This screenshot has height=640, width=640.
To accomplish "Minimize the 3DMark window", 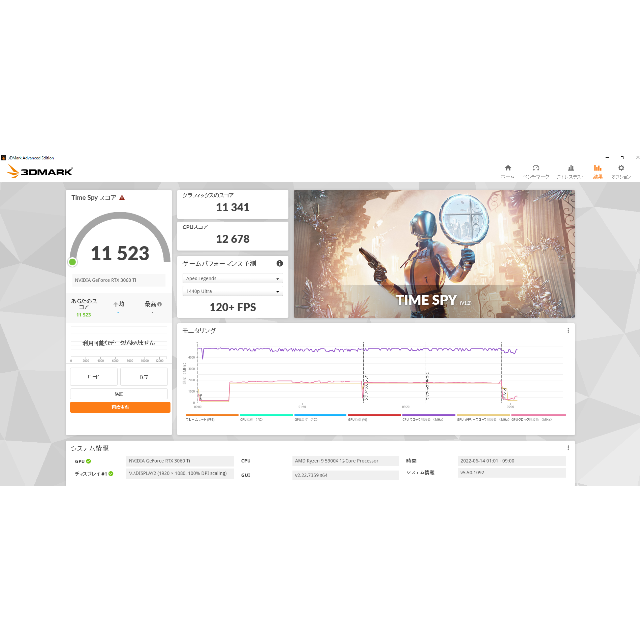I will tap(607, 157).
